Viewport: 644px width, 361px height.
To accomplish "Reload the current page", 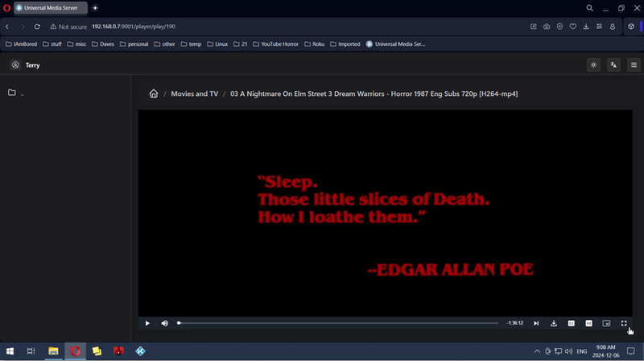I will coord(37,27).
